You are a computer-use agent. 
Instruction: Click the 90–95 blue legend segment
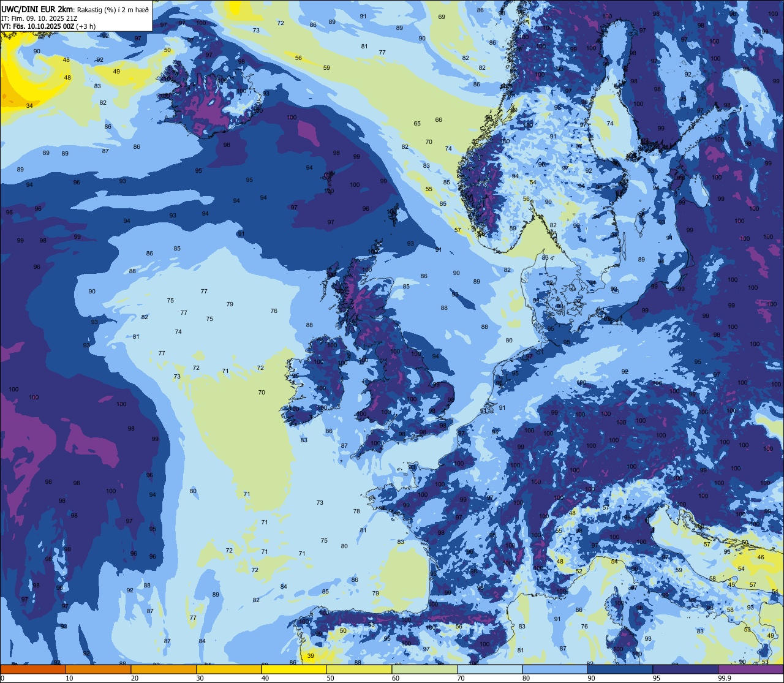click(x=620, y=669)
